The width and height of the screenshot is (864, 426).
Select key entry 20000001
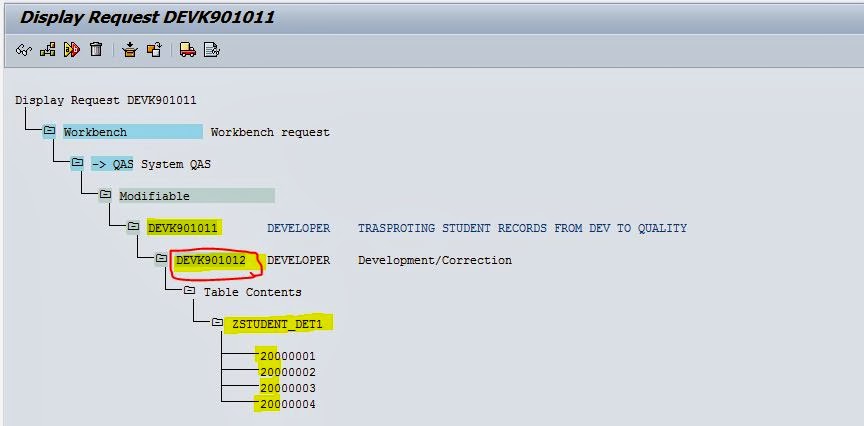tap(288, 356)
